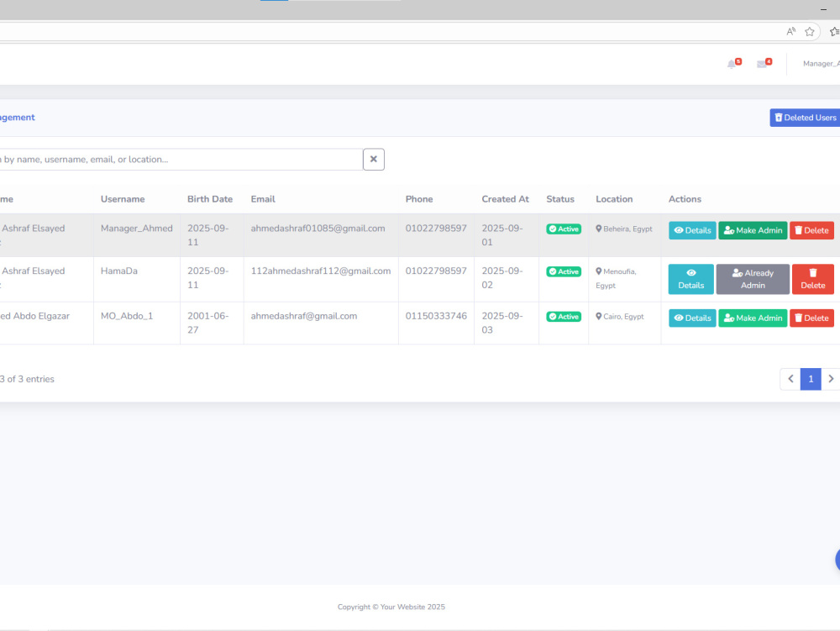Click the Manager_Ahmed username cell
Image resolution: width=840 pixels, height=631 pixels.
137,229
